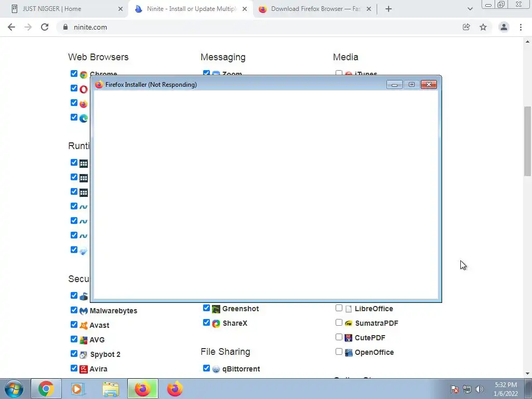Click the Malwarebytes label text
Screen dimensions: 532x399
click(113, 311)
